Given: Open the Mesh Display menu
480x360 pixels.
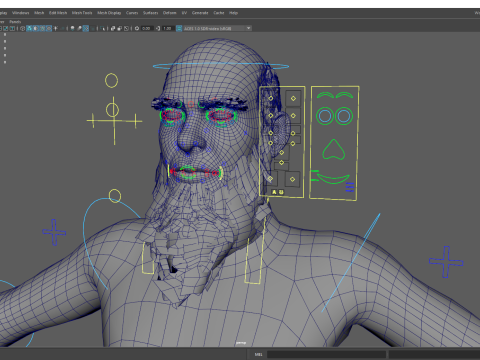Looking at the screenshot, I should (109, 13).
